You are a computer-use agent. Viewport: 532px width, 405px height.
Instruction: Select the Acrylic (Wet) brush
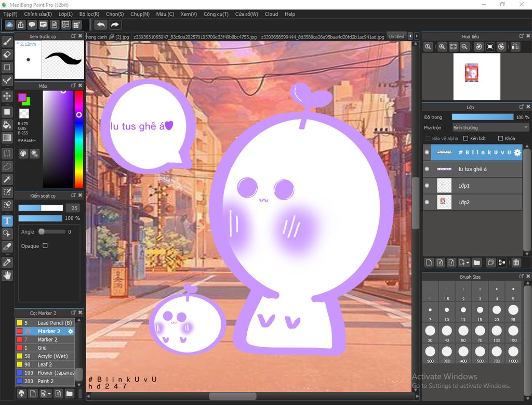[45, 356]
